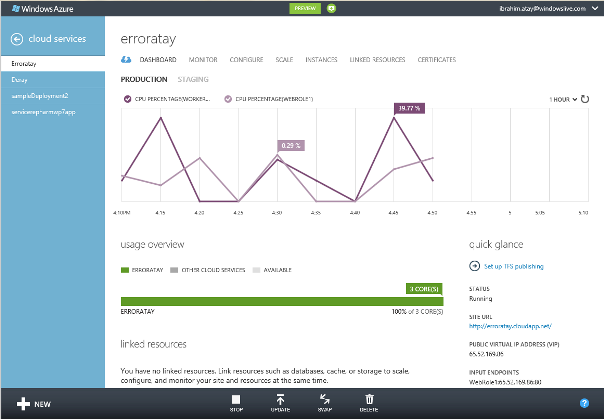View the CERTIFICATES tab
604x419 pixels.
pos(437,60)
